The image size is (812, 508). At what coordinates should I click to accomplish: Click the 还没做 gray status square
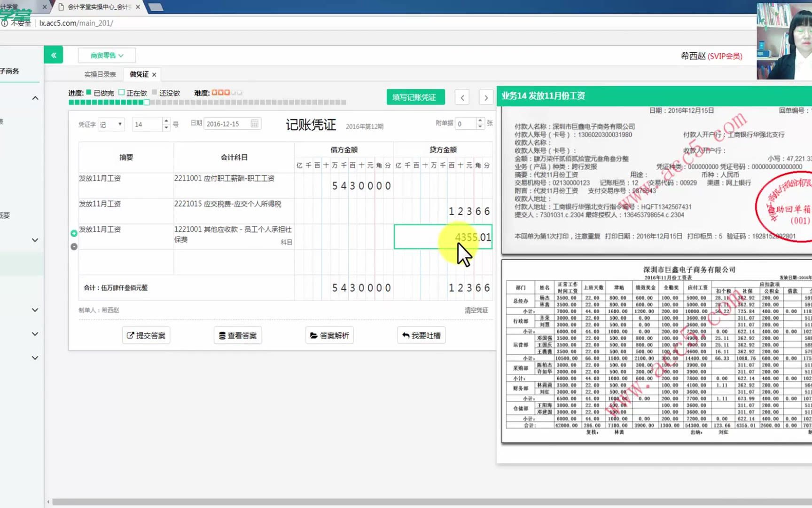[x=155, y=92]
